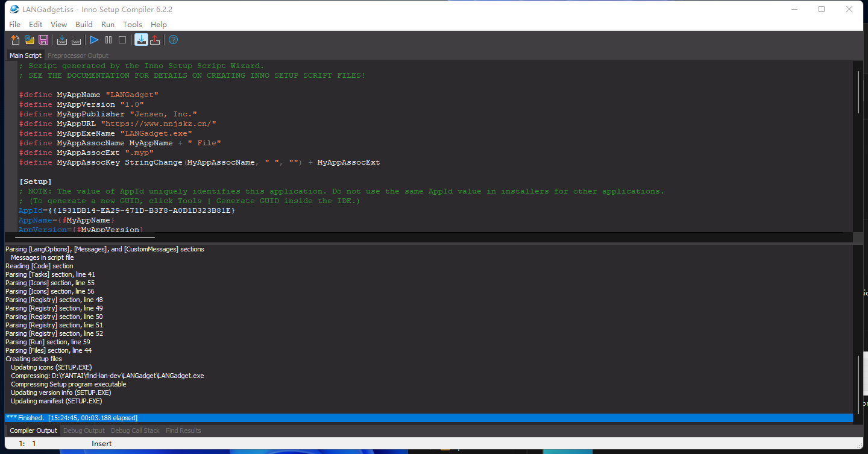868x454 pixels.
Task: Click the Terminate square icon
Action: coord(122,40)
